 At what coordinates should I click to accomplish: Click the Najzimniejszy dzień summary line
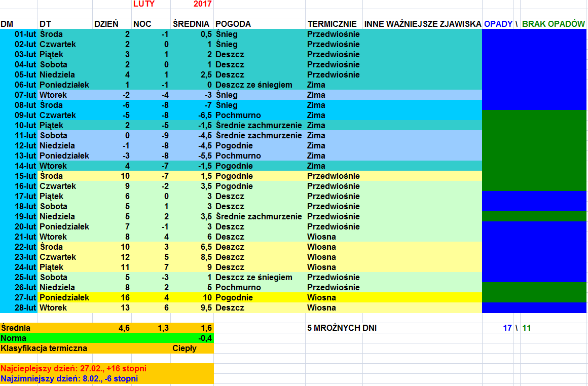69,378
